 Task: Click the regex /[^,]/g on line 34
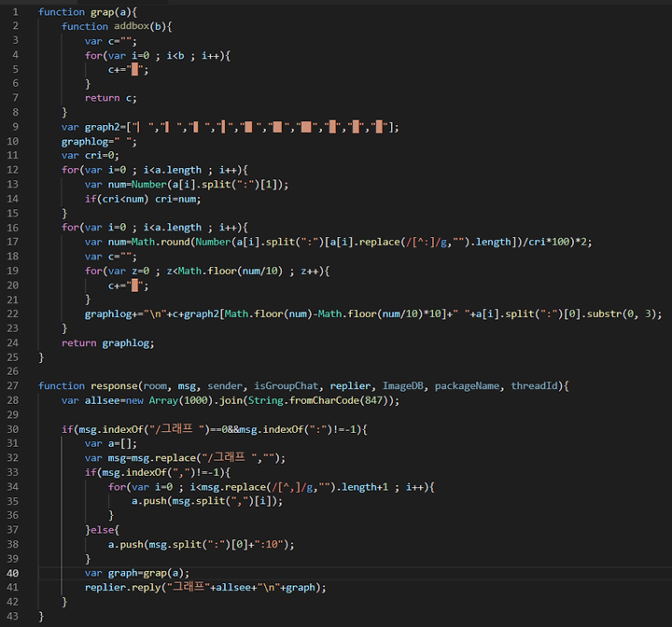294,487
